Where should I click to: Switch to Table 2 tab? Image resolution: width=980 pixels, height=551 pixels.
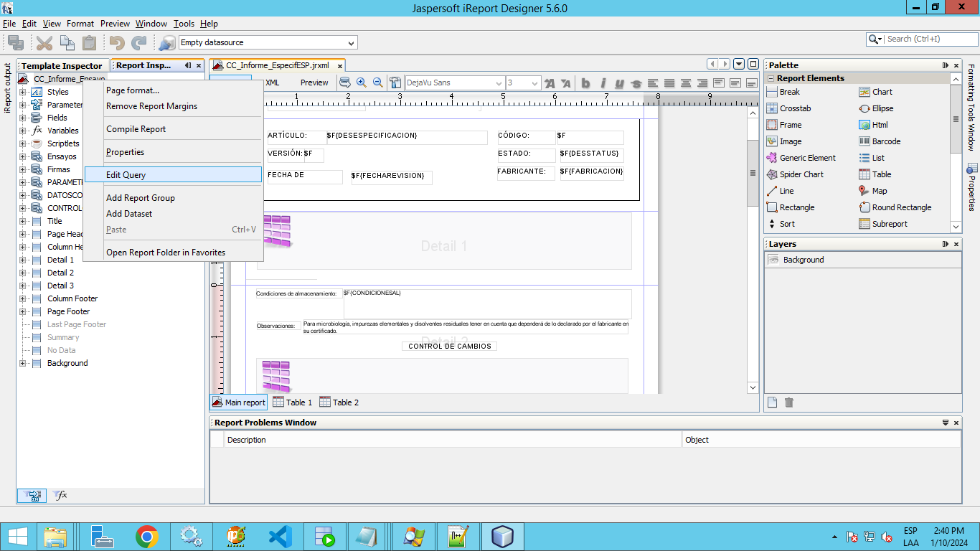339,402
